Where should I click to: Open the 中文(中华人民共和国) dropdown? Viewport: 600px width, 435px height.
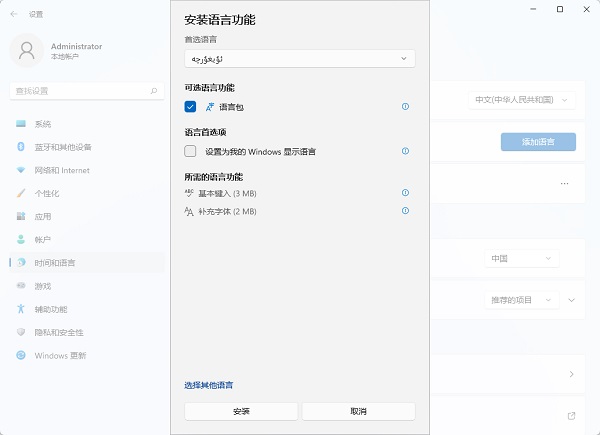click(520, 100)
